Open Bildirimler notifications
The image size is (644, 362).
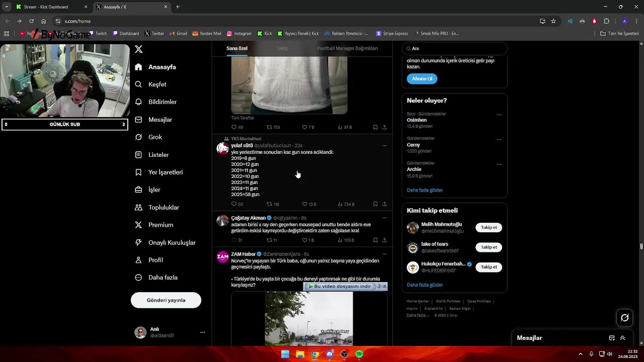coord(156,102)
